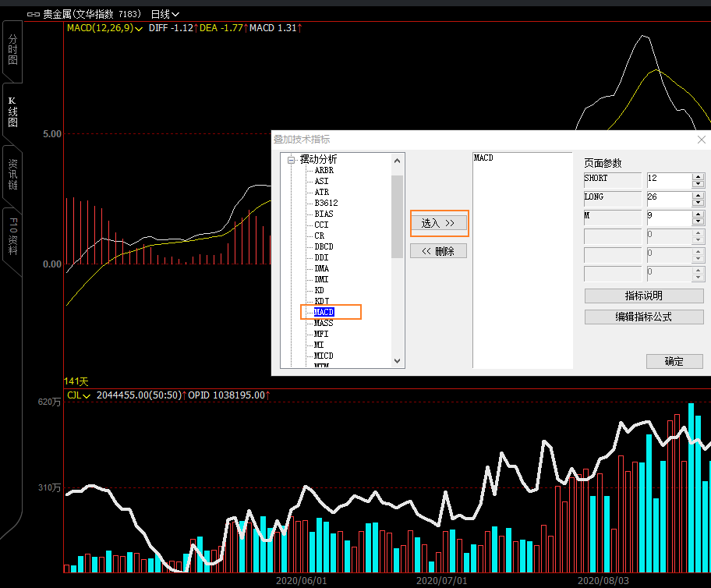The image size is (711, 588).
Task: Close the 叠加技术指标 dialog
Action: pos(701,140)
